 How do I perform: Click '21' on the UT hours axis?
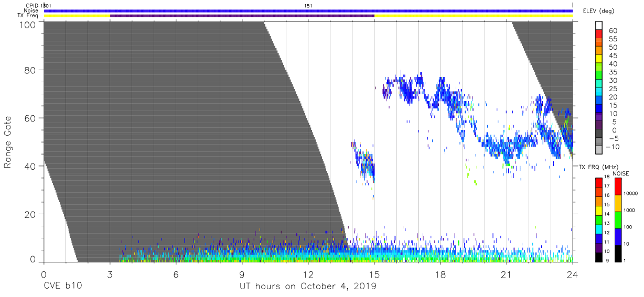(x=507, y=274)
